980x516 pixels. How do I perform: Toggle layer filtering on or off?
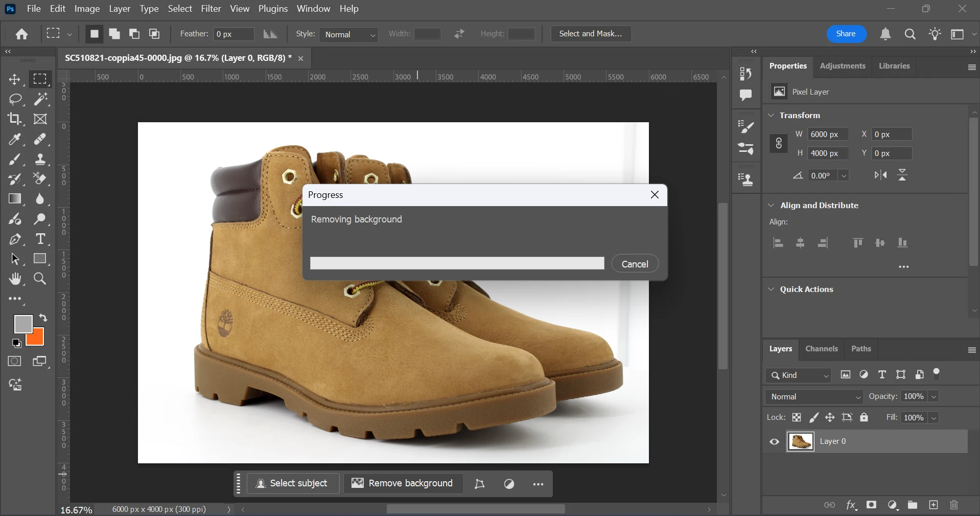point(937,374)
